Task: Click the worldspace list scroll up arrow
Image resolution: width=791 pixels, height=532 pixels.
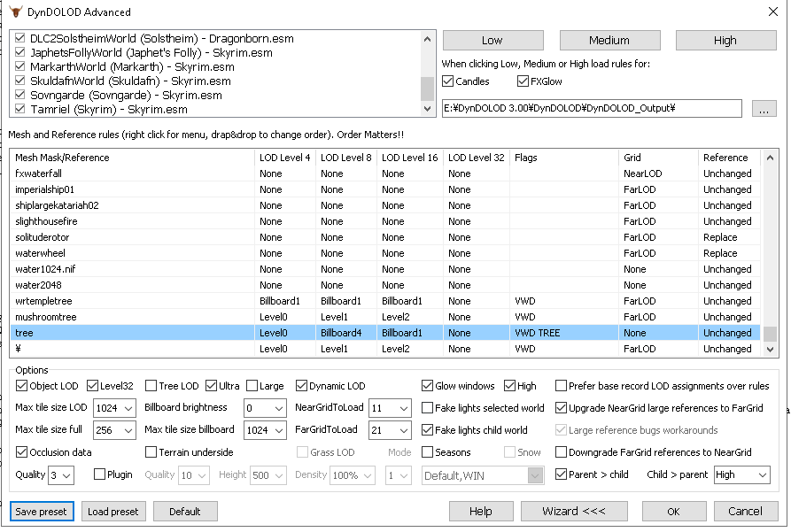Action: pos(427,39)
